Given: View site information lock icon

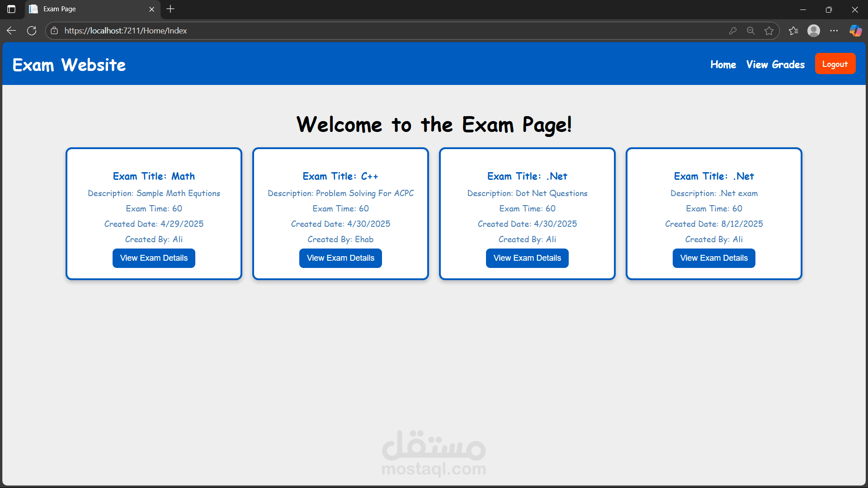Looking at the screenshot, I should (54, 31).
